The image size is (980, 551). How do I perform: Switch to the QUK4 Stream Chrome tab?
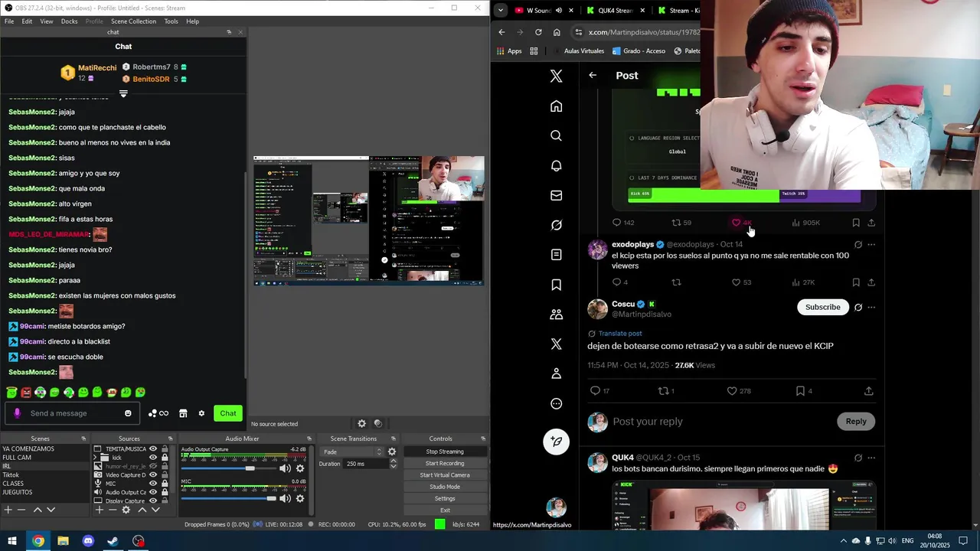click(614, 11)
